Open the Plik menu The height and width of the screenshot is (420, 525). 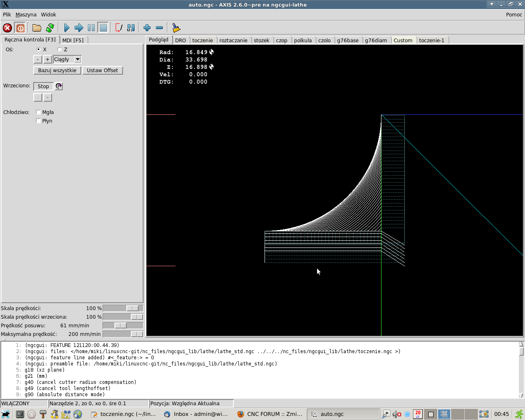click(7, 14)
